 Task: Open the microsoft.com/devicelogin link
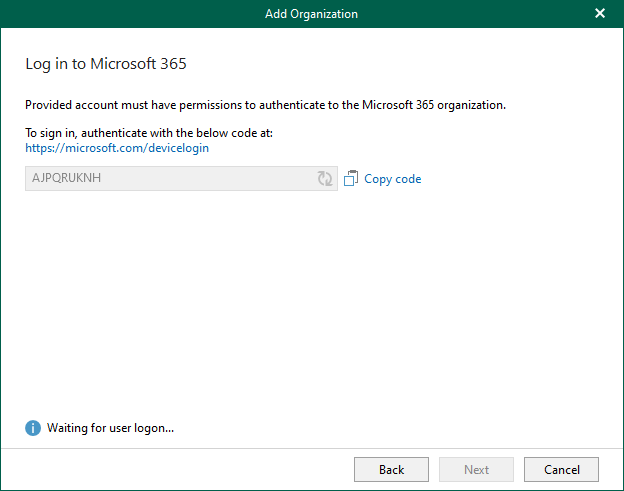[117, 148]
